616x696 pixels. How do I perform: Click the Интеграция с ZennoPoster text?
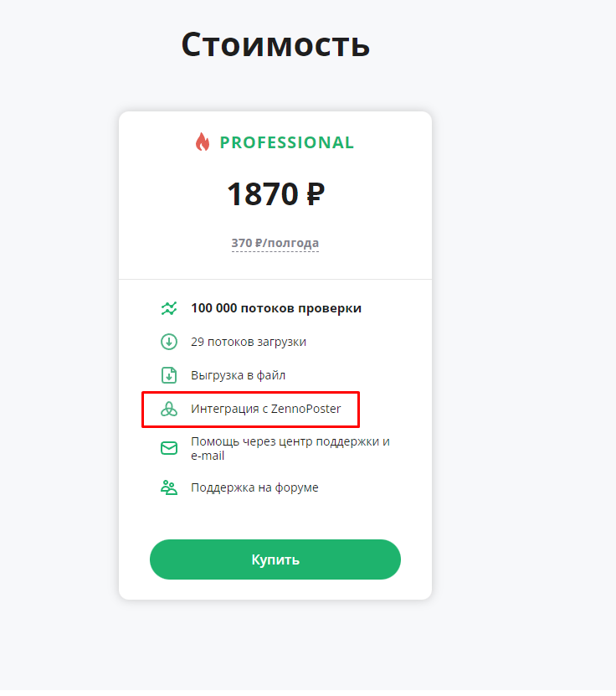tap(265, 409)
